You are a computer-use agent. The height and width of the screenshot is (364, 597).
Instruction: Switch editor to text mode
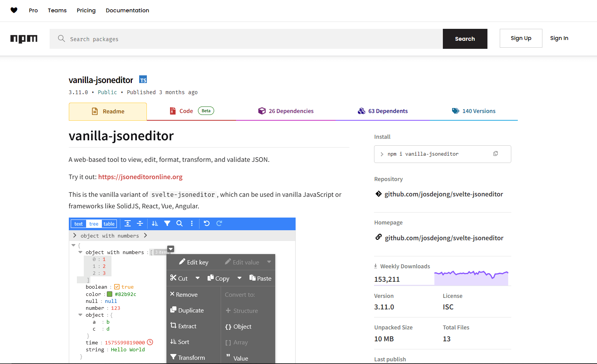pyautogui.click(x=78, y=223)
